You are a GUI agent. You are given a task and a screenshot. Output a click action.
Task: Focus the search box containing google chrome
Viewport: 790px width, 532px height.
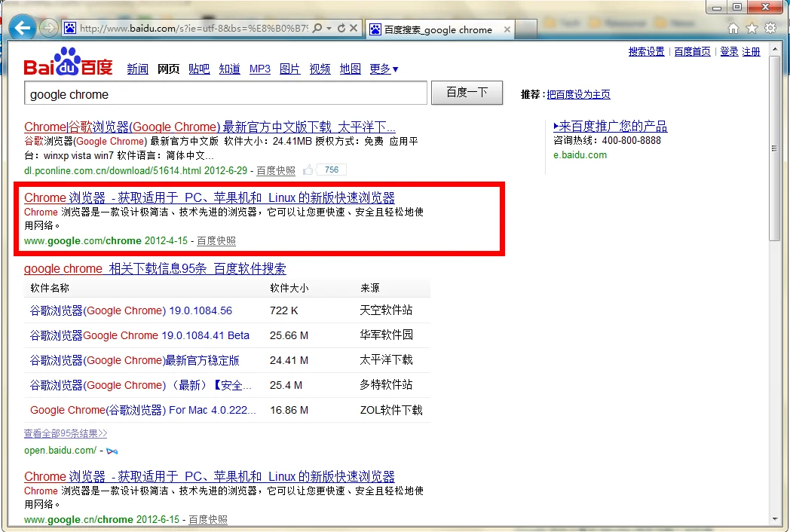coord(225,93)
